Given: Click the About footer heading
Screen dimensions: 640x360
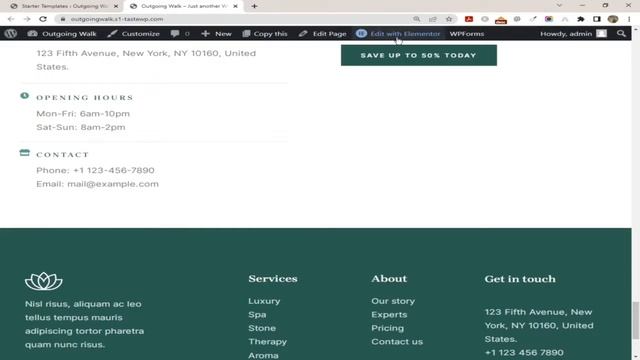Looking at the screenshot, I should click(x=389, y=279).
